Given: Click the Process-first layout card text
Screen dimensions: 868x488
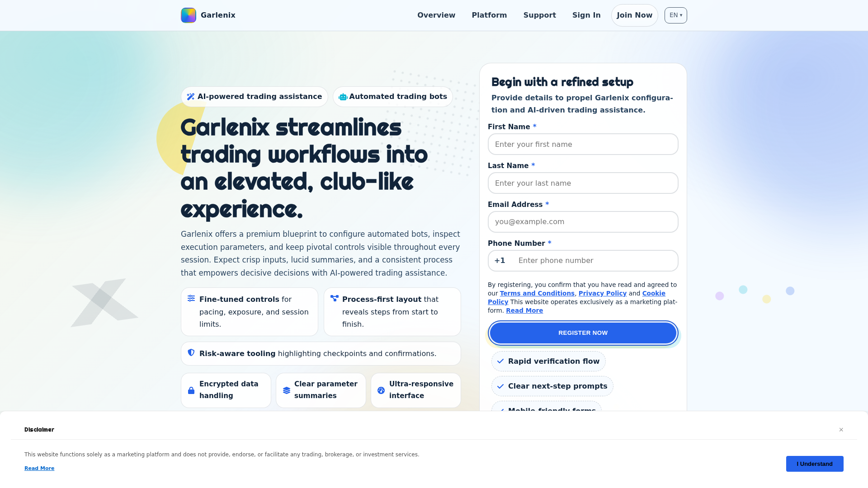Looking at the screenshot, I should tap(390, 312).
